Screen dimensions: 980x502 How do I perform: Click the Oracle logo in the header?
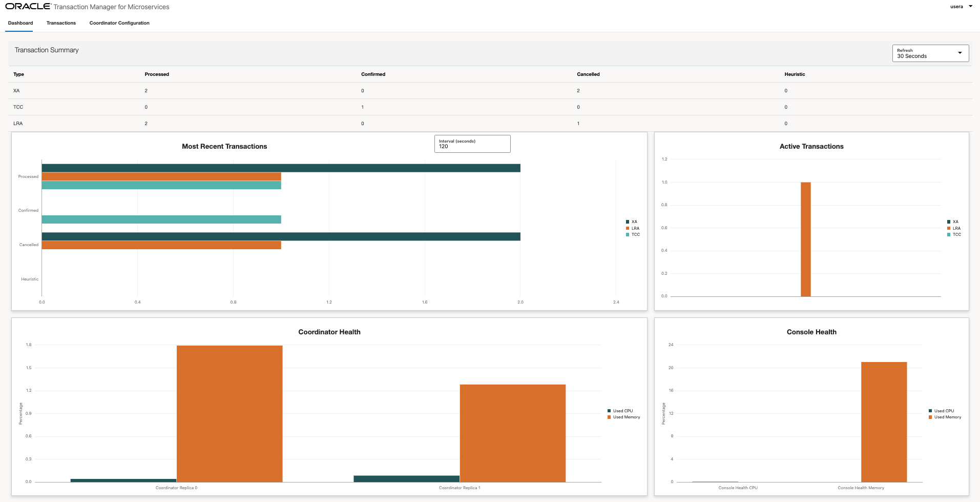tap(28, 7)
